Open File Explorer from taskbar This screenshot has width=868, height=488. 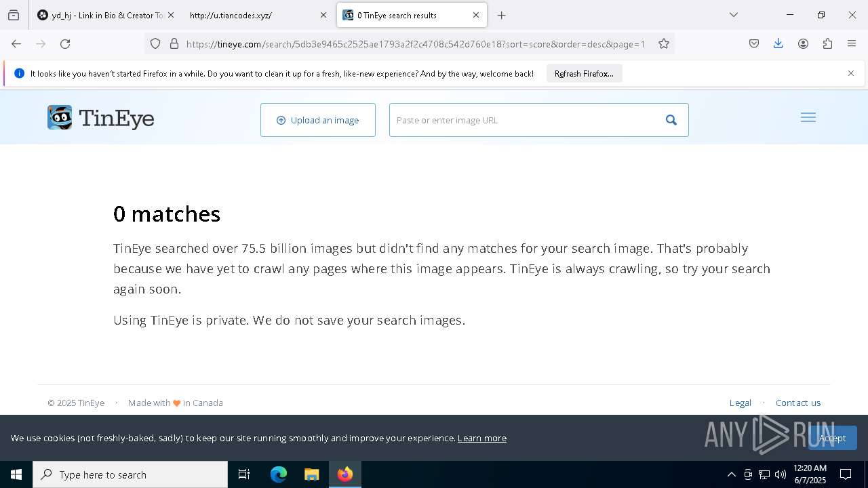point(311,474)
